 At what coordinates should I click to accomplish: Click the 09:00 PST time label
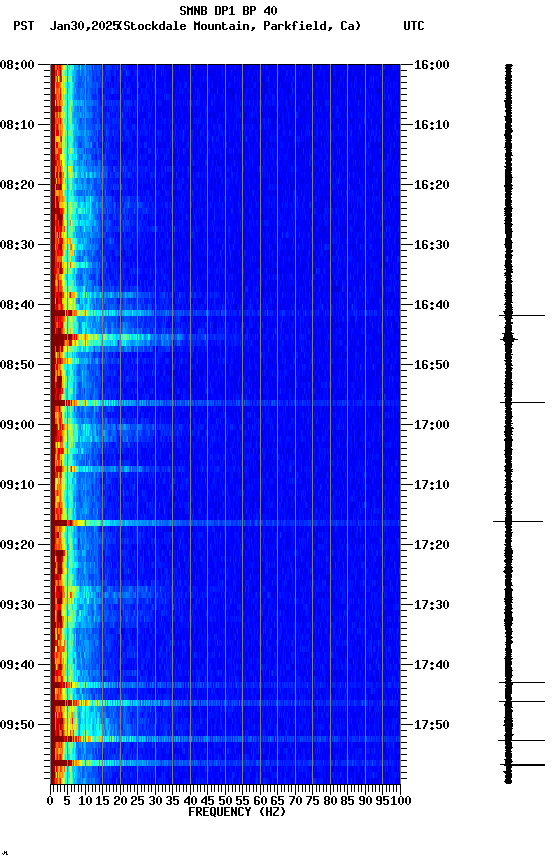click(17, 425)
